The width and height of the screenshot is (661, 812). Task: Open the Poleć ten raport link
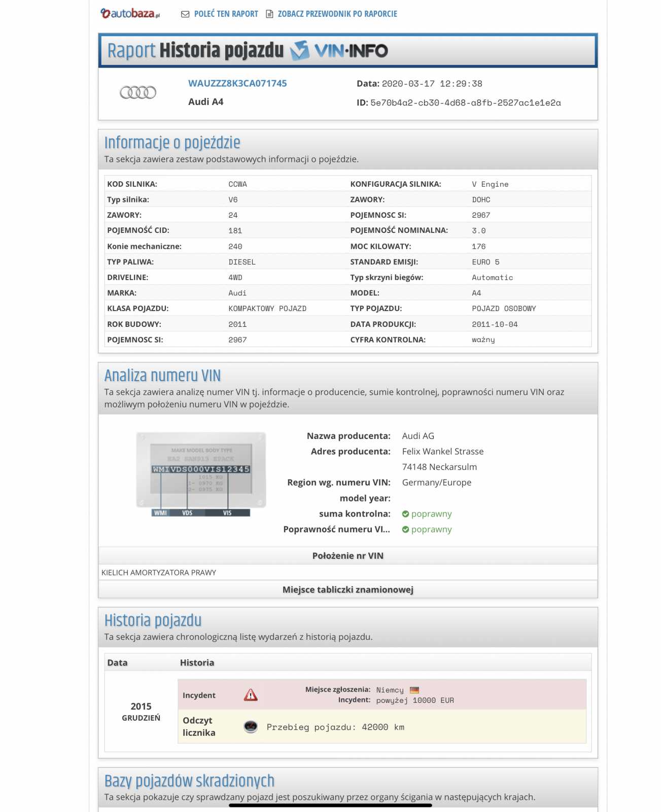(x=226, y=14)
